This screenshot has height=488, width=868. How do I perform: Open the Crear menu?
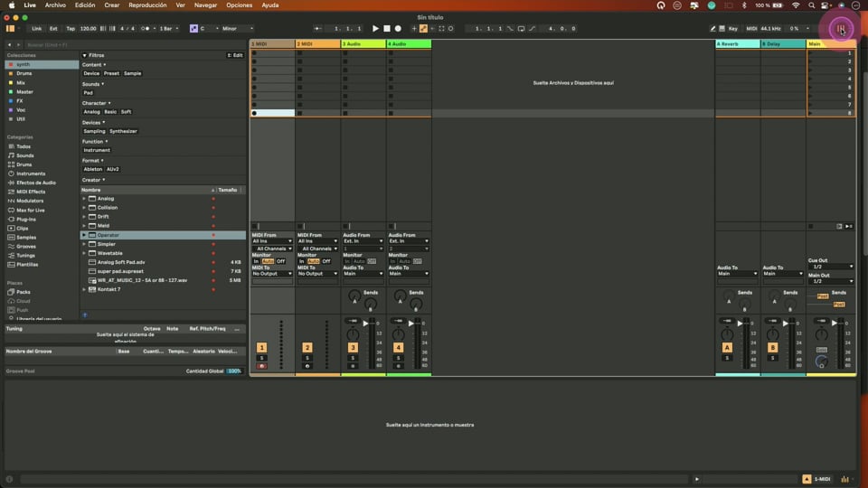coord(112,5)
